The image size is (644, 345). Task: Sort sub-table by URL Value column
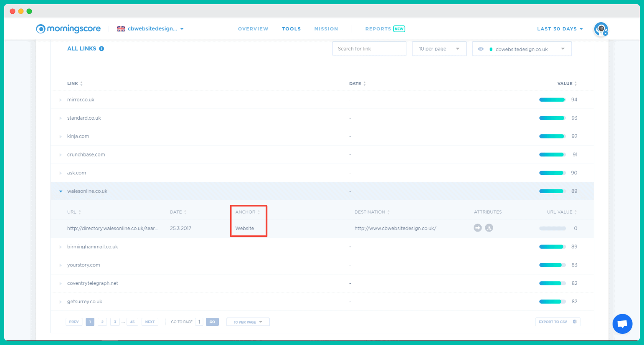(x=562, y=212)
